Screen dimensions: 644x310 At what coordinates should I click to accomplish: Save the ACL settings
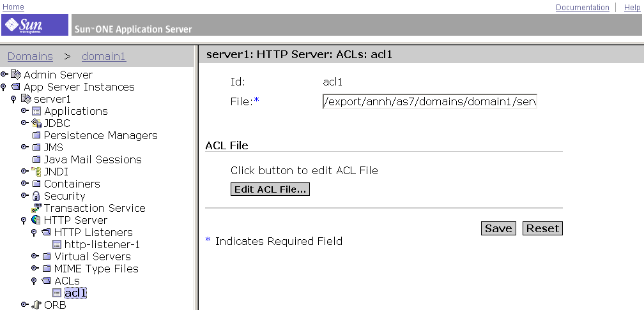coord(498,228)
